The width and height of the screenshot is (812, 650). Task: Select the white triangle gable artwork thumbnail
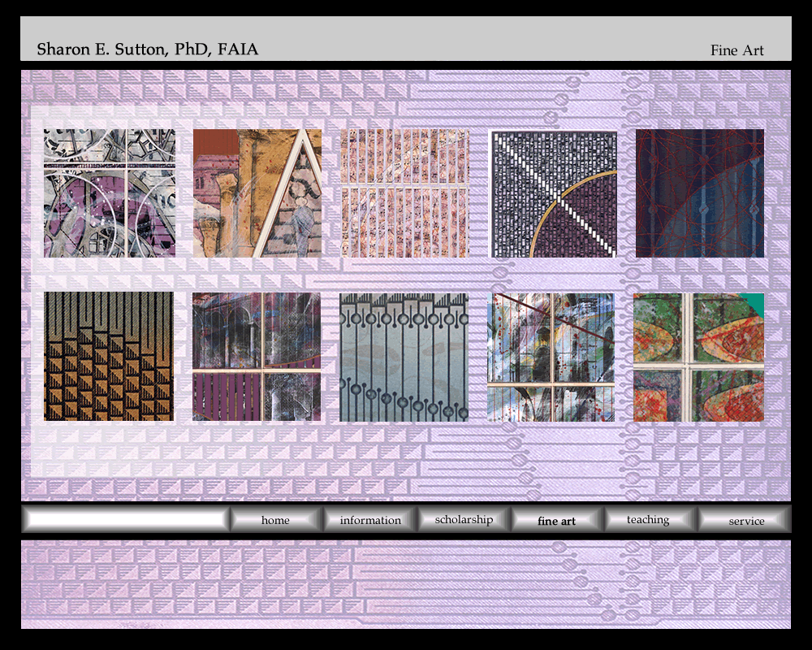(257, 193)
